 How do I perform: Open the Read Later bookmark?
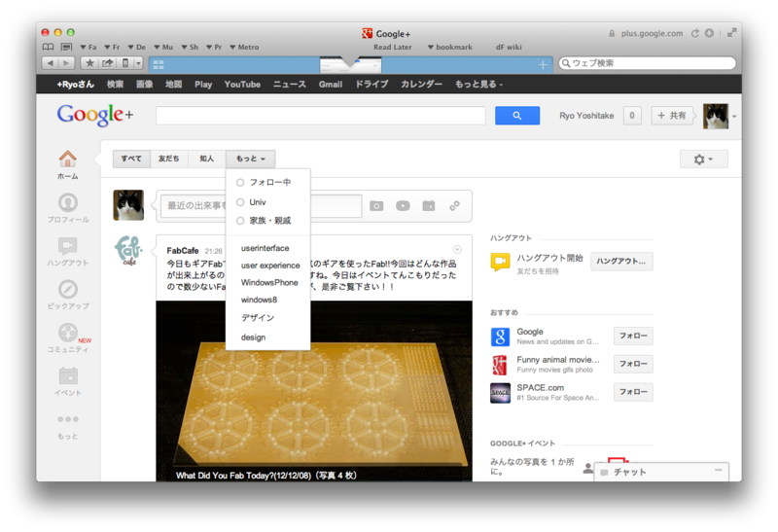pyautogui.click(x=393, y=47)
